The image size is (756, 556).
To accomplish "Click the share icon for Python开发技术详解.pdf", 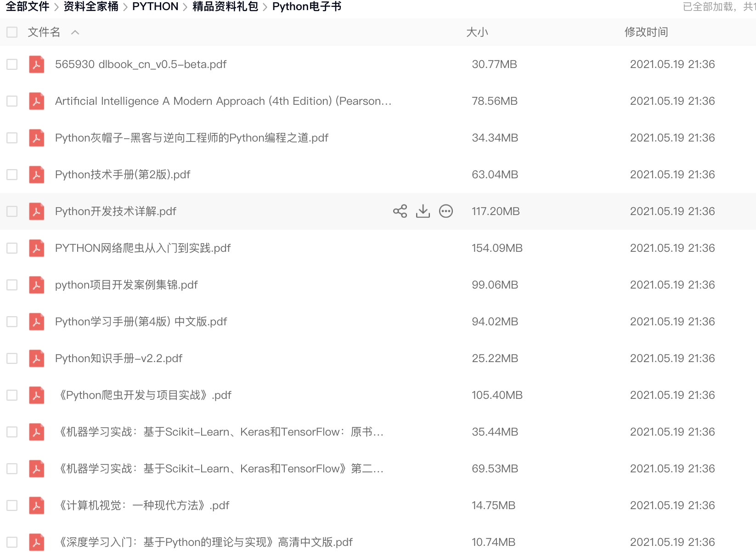I will [400, 211].
